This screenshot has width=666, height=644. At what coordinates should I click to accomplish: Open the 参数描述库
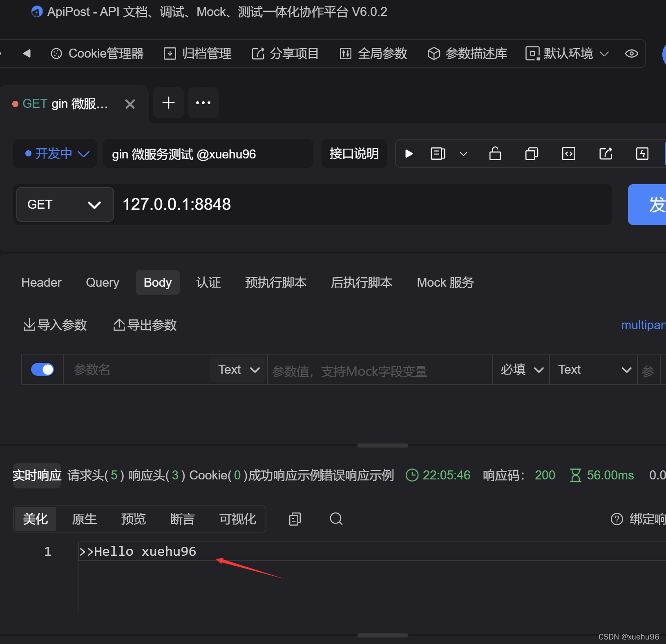pos(467,53)
